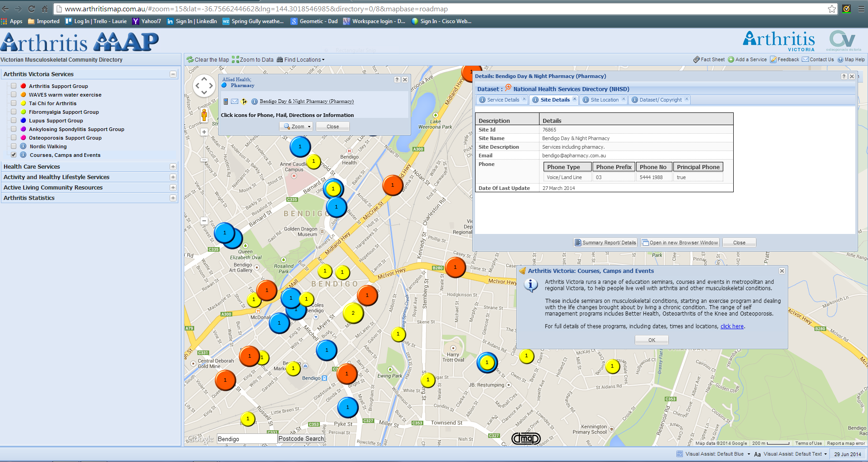Click OK in Courses, Camps and Events dialog
This screenshot has width=868, height=462.
[652, 340]
